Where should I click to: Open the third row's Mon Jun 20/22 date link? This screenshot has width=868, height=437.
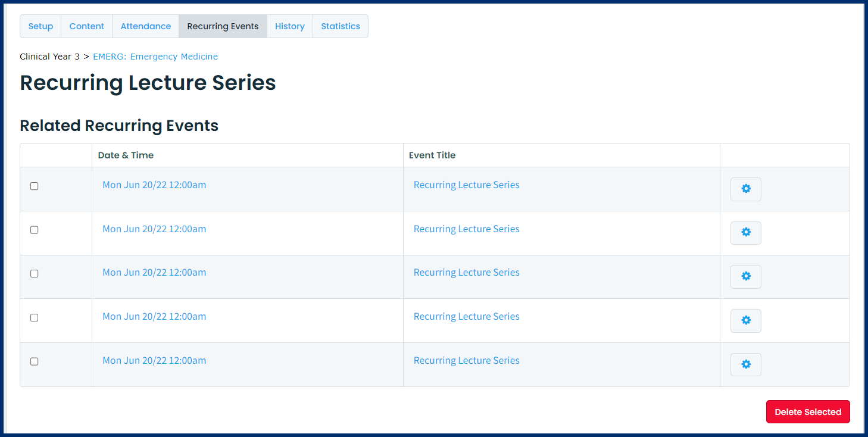[154, 272]
